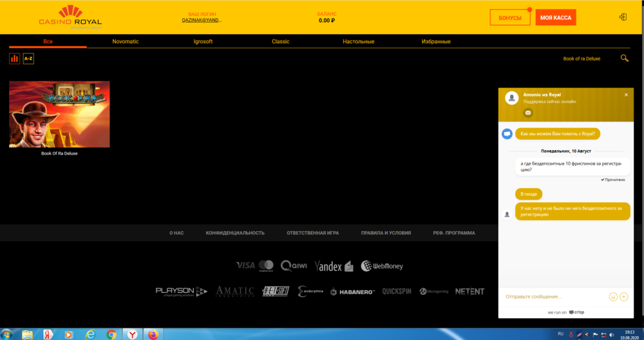Click the Прочитано read status

(613, 180)
